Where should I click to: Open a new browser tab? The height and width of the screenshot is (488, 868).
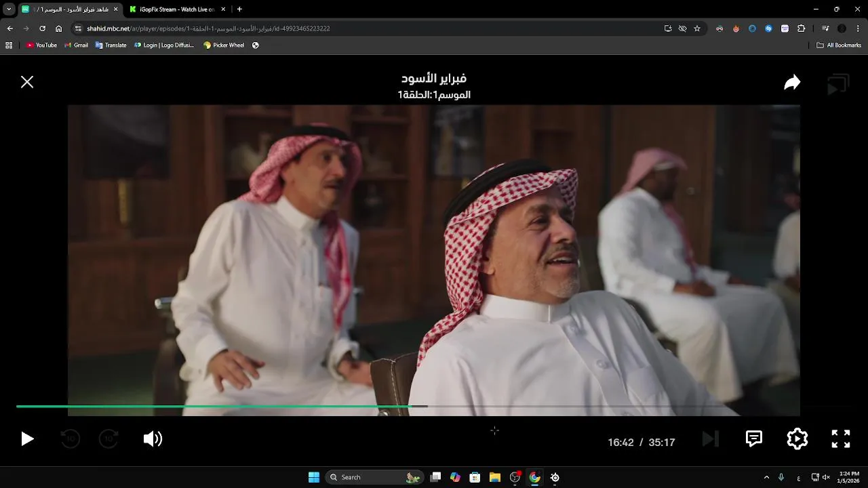pos(239,9)
